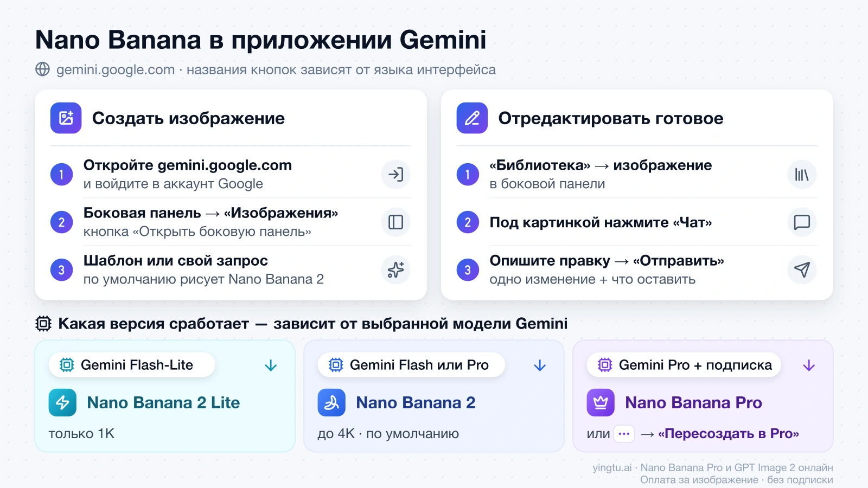The height and width of the screenshot is (488, 868).
Task: Click the Шаблон или свой запрос step text
Action: click(x=176, y=261)
